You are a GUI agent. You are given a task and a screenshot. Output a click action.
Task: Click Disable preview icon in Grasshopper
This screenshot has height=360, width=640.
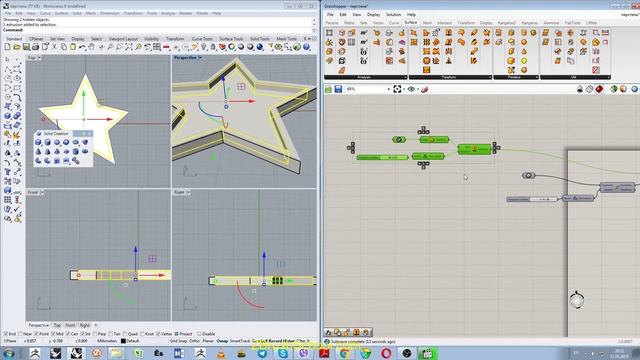click(x=580, y=89)
